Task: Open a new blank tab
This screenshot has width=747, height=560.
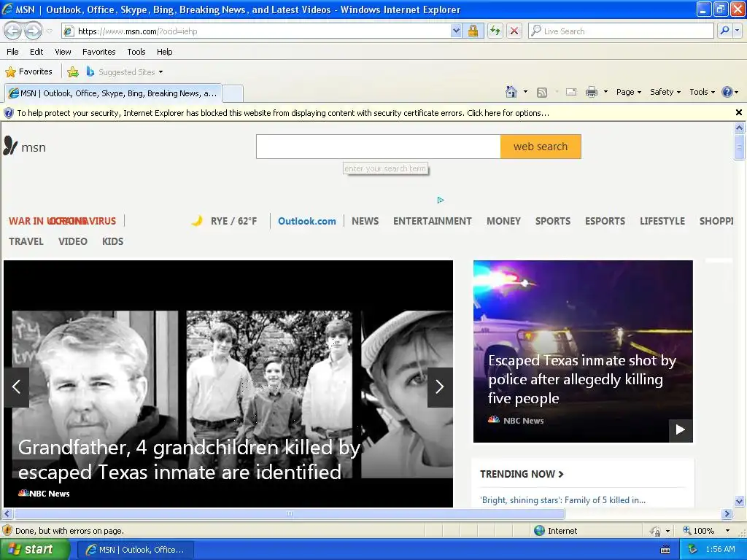Action: 233,93
